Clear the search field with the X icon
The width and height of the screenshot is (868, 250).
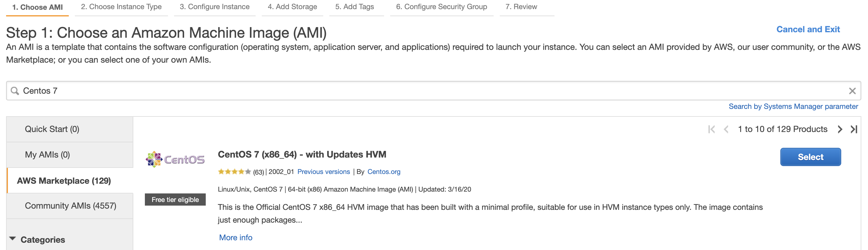tap(852, 91)
